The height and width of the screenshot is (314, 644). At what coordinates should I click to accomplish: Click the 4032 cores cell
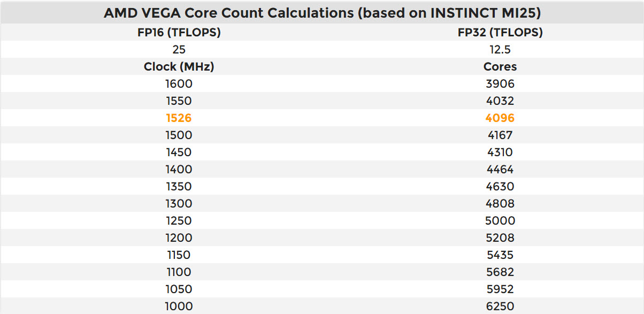(500, 101)
